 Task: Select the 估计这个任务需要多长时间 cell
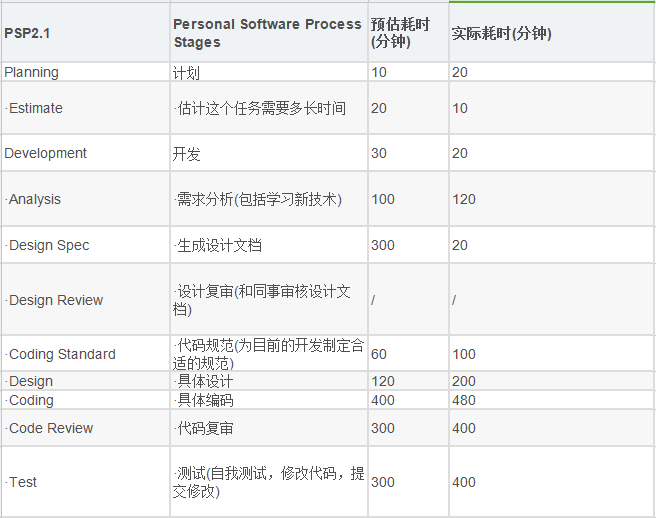260,108
